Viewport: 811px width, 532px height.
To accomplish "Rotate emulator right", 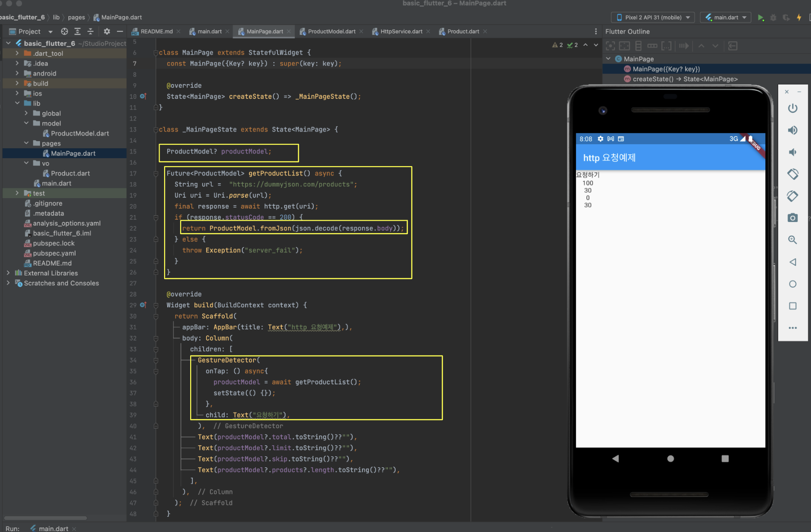I will (793, 196).
